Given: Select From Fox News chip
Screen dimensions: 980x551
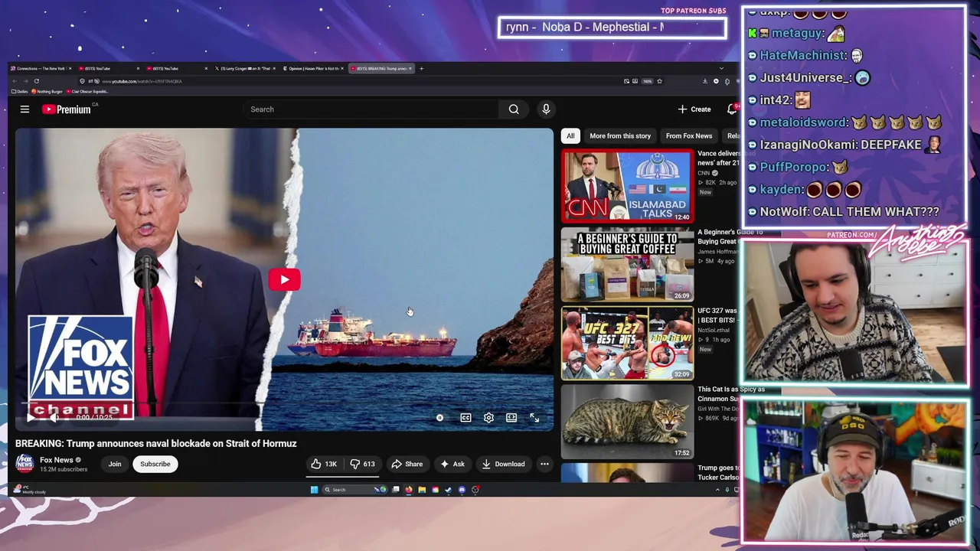Looking at the screenshot, I should pos(689,135).
